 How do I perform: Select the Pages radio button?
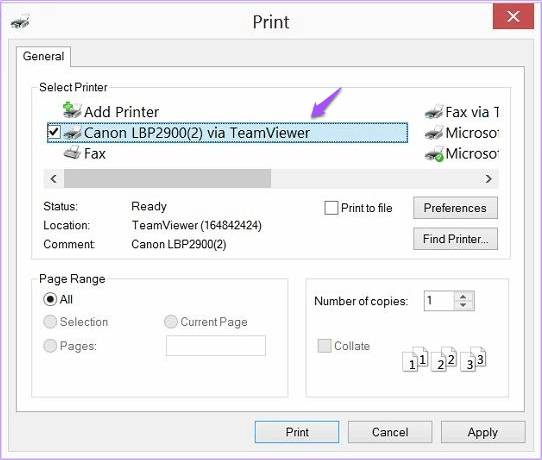(50, 346)
